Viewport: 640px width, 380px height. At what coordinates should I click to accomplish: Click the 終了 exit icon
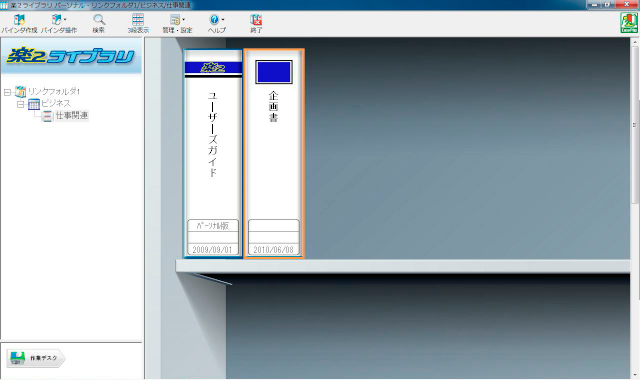click(x=256, y=24)
